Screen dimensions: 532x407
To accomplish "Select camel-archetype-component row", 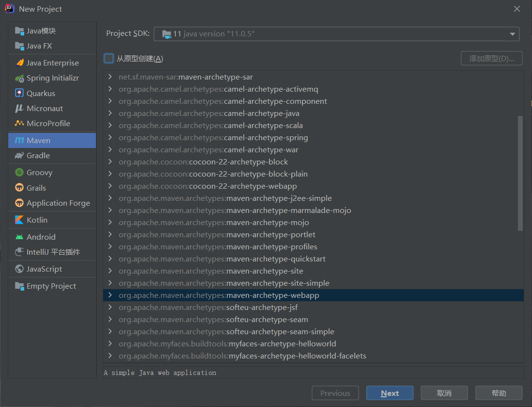I will pyautogui.click(x=313, y=101).
